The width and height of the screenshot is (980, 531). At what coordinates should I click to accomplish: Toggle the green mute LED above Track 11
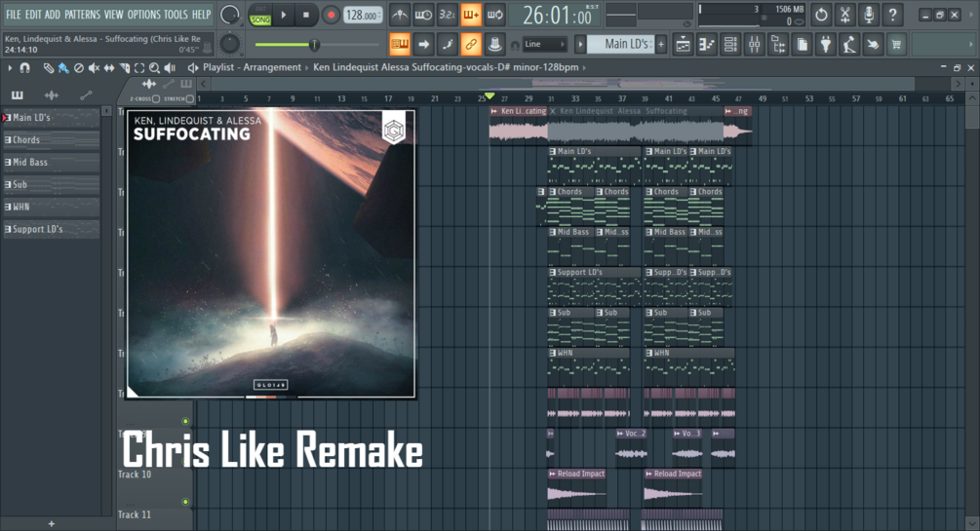tap(185, 502)
